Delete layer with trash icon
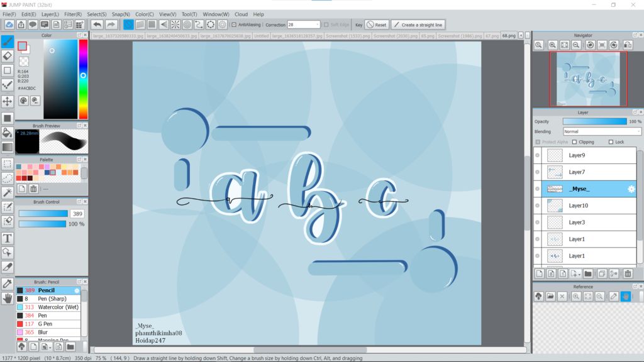Image resolution: width=644 pixels, height=362 pixels. pyautogui.click(x=628, y=273)
